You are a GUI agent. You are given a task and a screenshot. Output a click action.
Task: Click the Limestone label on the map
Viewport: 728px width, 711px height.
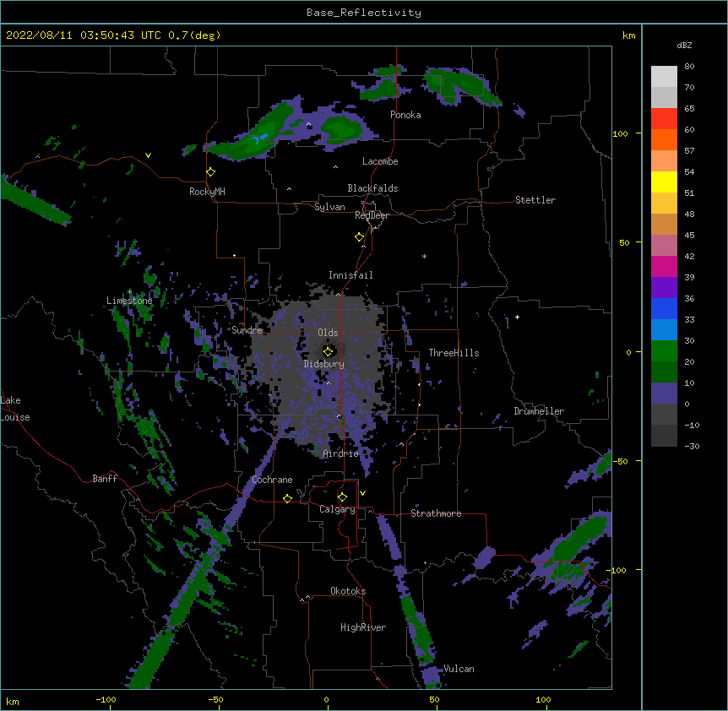tap(129, 301)
